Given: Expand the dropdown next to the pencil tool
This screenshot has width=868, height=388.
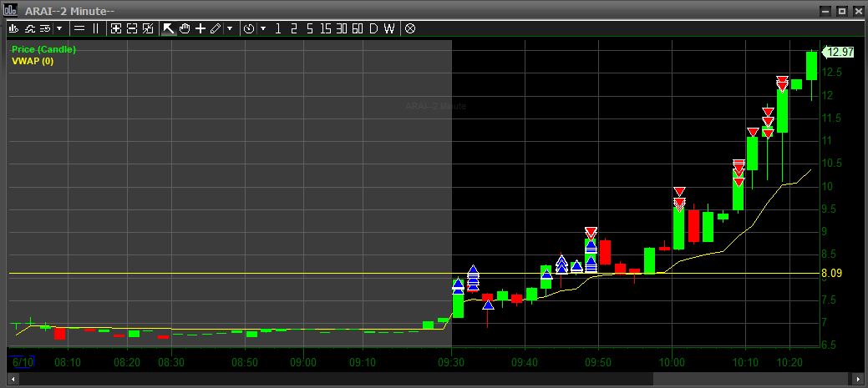Looking at the screenshot, I should click(230, 28).
